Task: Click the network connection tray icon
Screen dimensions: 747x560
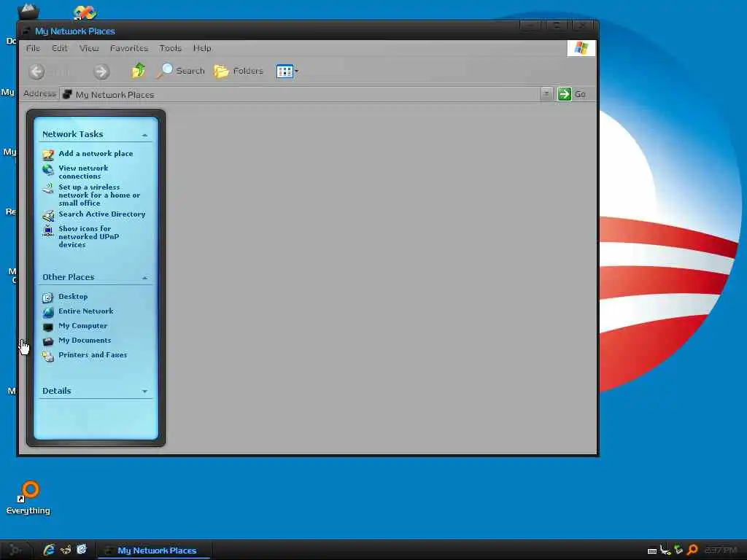Action: 665,550
